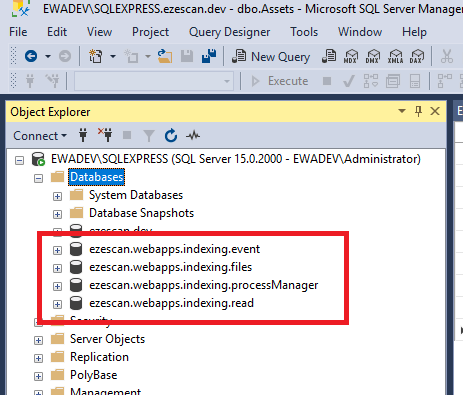Open the Activity Monitor icon in Object Explorer

click(193, 136)
